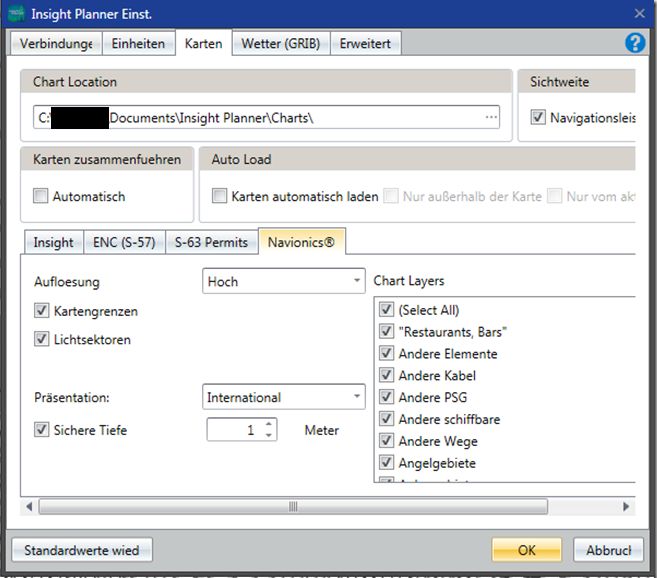Toggle the Kartengrenzen checkbox
Screen dimensions: 657x578
(41, 311)
